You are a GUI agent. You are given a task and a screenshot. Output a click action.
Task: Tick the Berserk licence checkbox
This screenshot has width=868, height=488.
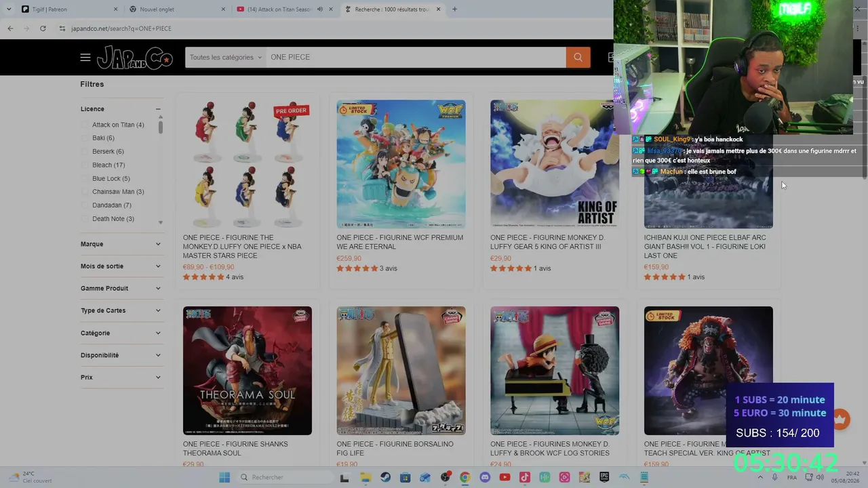pos(85,151)
